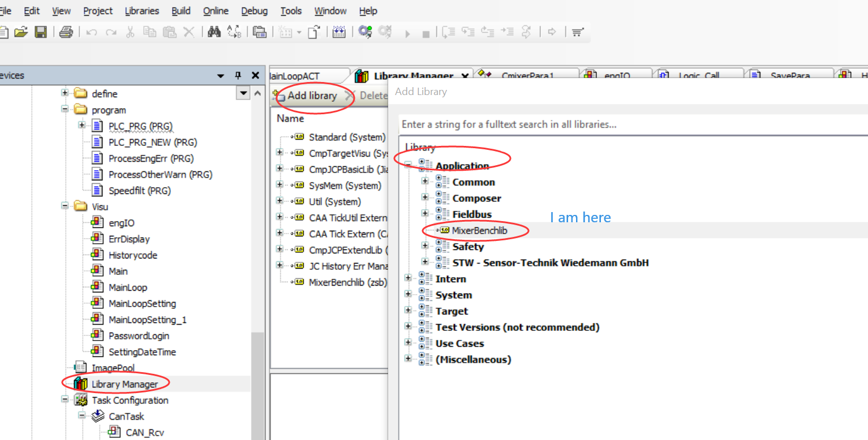This screenshot has height=440, width=868.
Task: Open the View menu
Action: (x=61, y=11)
